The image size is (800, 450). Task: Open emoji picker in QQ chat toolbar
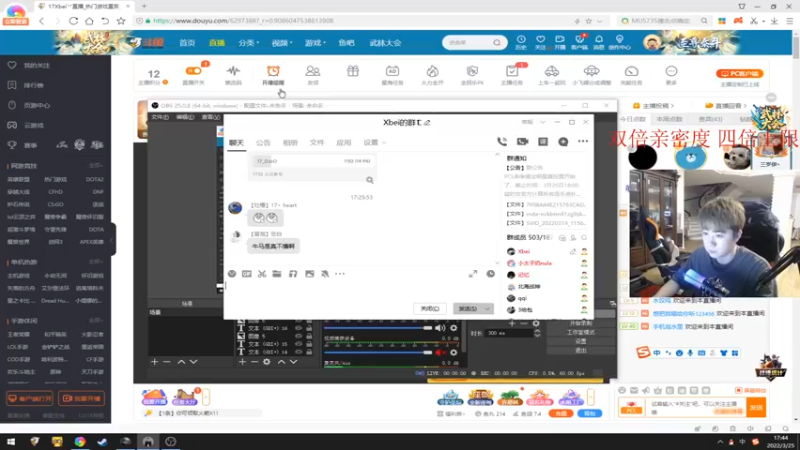tap(232, 274)
